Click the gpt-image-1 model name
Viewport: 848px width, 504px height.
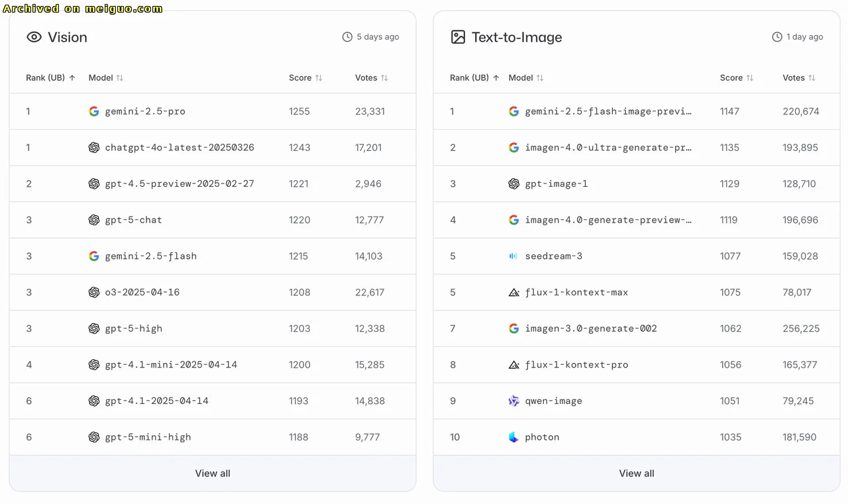pos(556,183)
